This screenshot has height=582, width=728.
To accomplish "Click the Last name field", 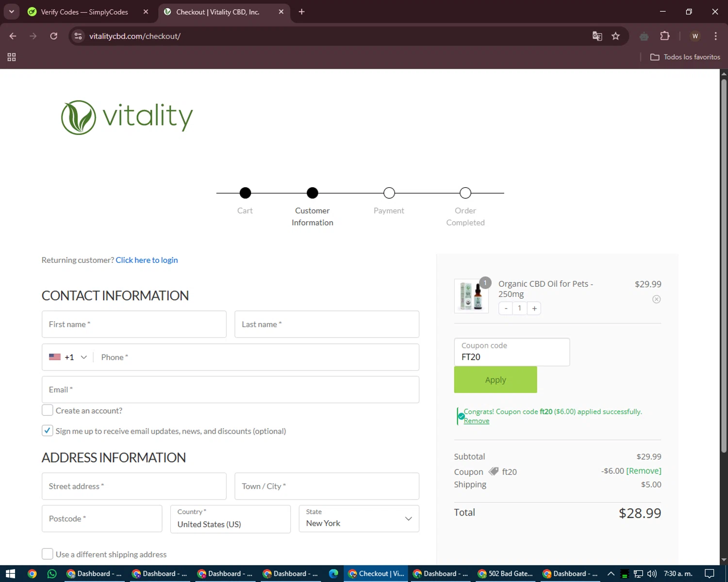I will tap(327, 324).
